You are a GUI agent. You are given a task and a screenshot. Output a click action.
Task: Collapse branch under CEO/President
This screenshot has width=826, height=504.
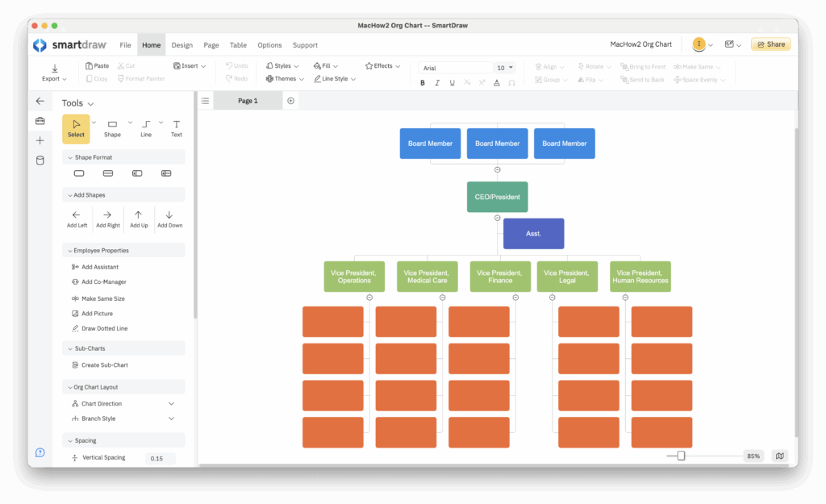[x=497, y=218]
